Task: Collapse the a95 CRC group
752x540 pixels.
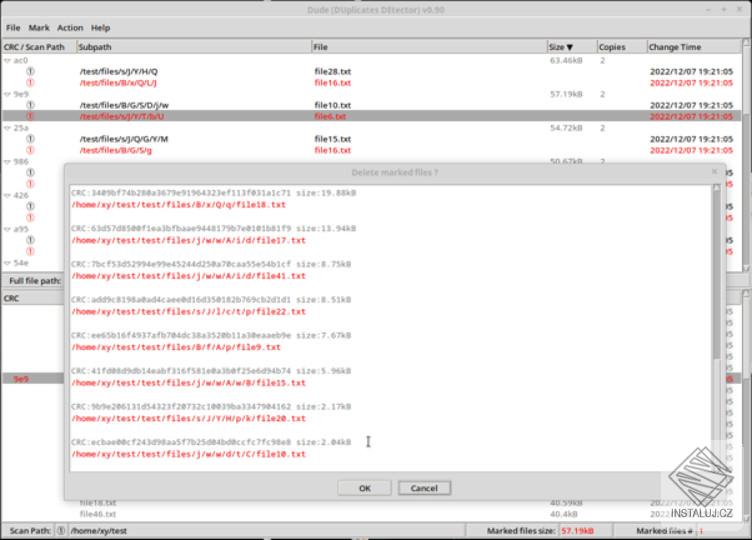Action: pyautogui.click(x=7, y=229)
